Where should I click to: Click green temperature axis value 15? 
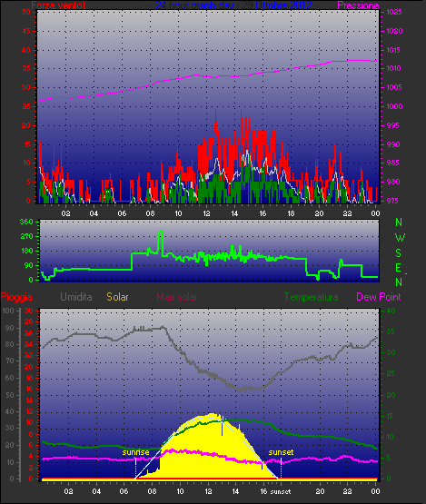click(x=391, y=416)
